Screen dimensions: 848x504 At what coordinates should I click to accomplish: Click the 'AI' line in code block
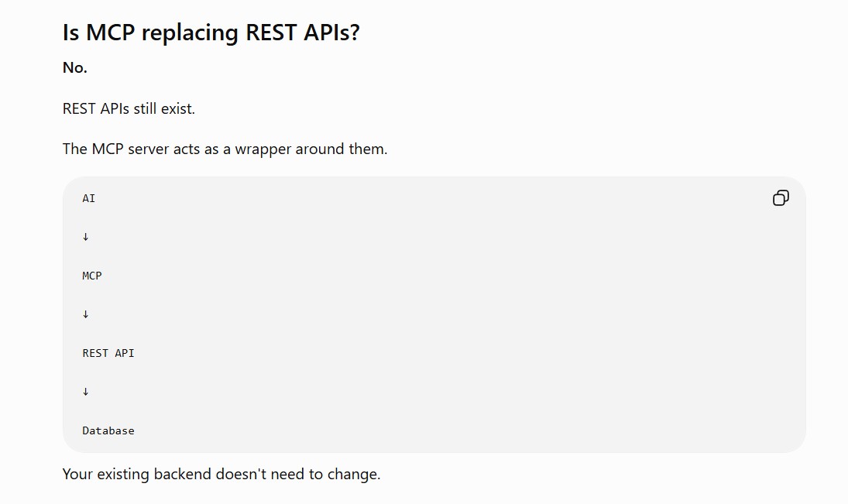pyautogui.click(x=89, y=198)
